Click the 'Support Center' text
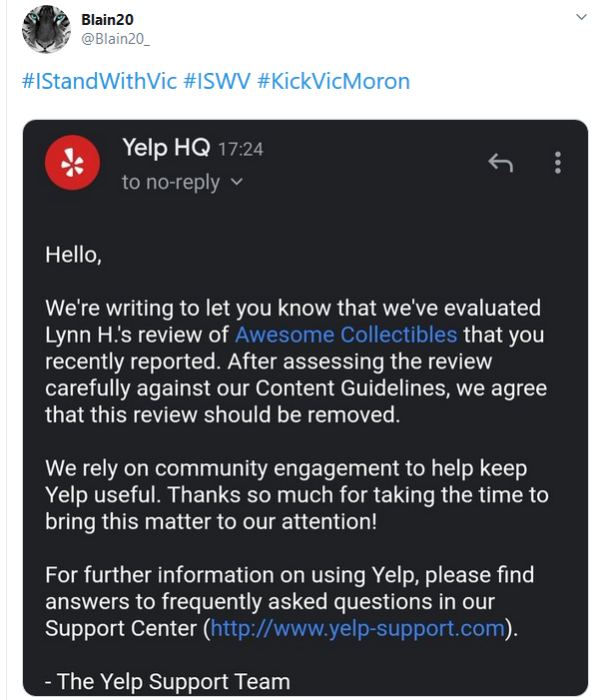This screenshot has width=599, height=700. [121, 628]
